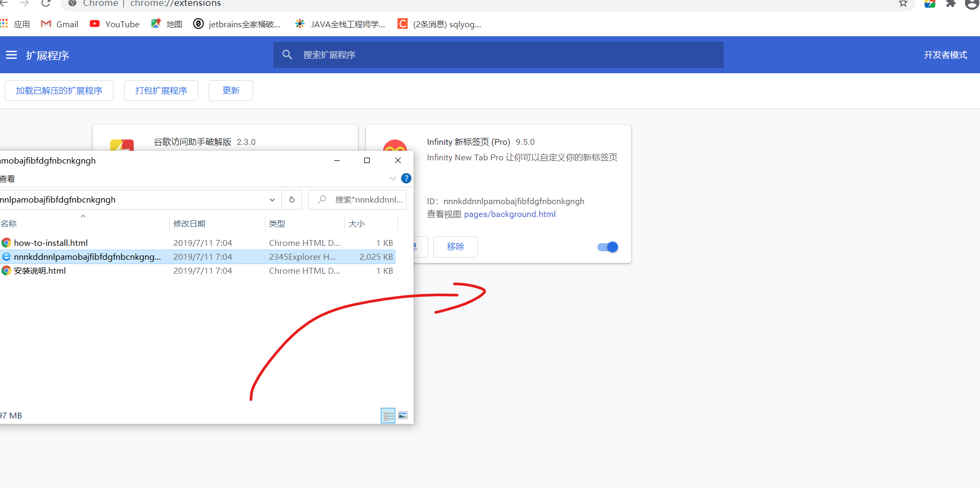Focus the 搜索扩展程序 search field
Viewport: 980px width, 488px height.
[x=498, y=55]
